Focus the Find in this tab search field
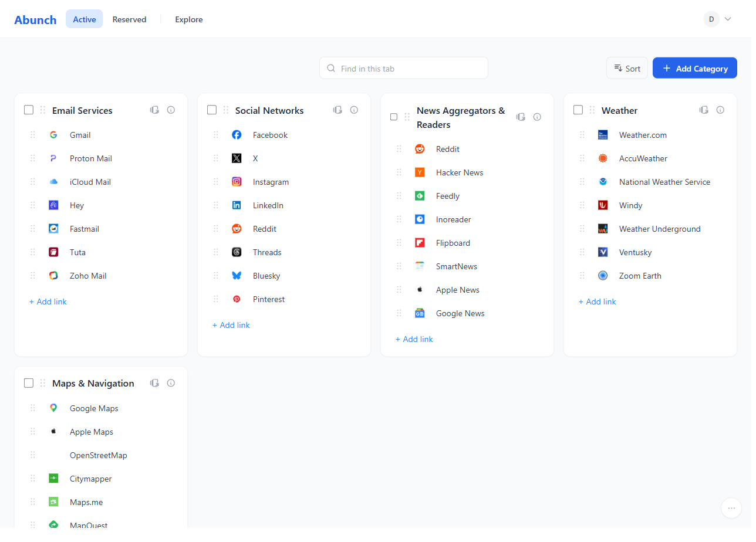The height and width of the screenshot is (542, 756). [404, 68]
